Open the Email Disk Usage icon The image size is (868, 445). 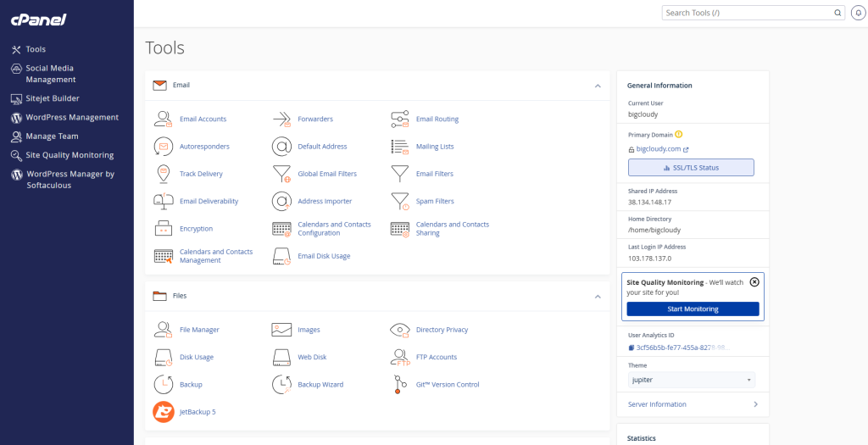[x=281, y=256]
